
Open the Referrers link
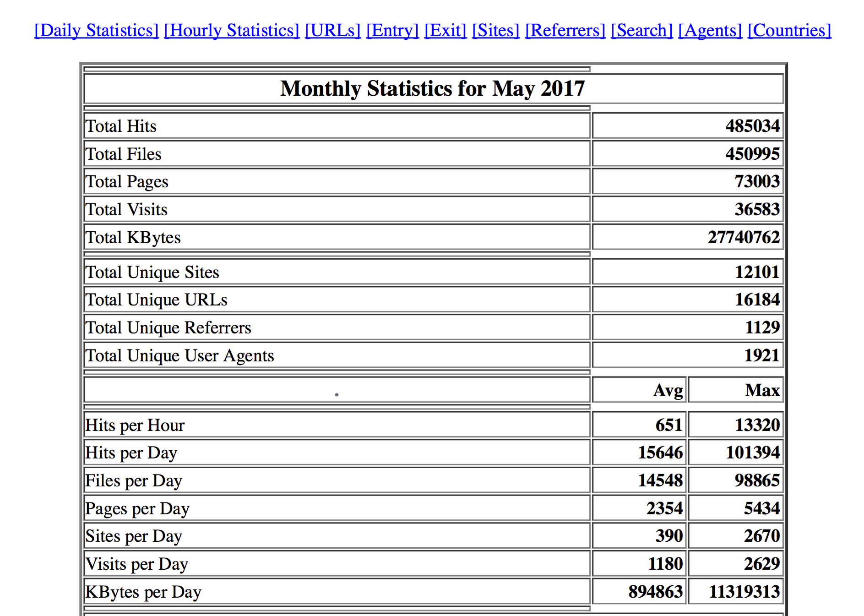pos(565,30)
